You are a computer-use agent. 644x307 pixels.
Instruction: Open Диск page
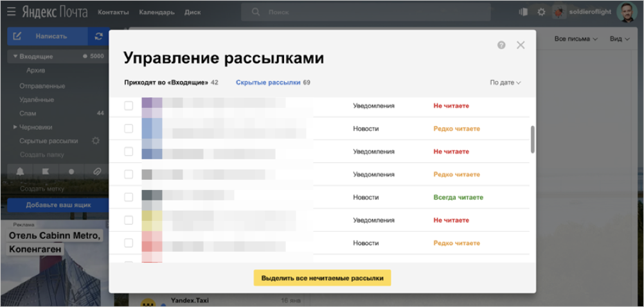pos(193,12)
